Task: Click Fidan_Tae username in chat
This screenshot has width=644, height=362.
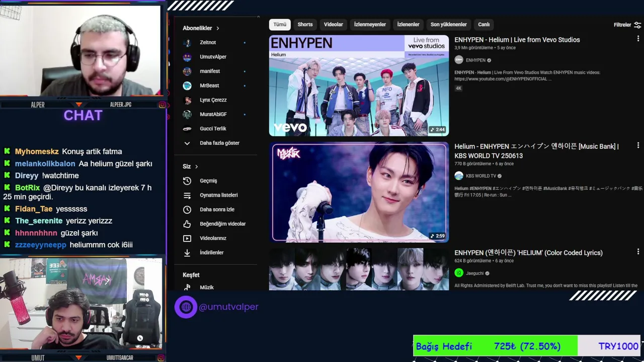Action: [34, 209]
